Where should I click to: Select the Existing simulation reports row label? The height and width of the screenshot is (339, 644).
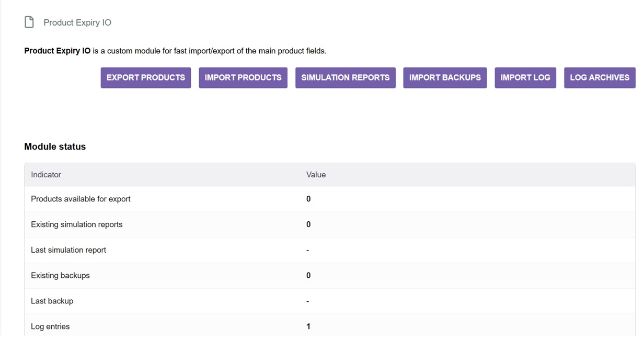77,224
